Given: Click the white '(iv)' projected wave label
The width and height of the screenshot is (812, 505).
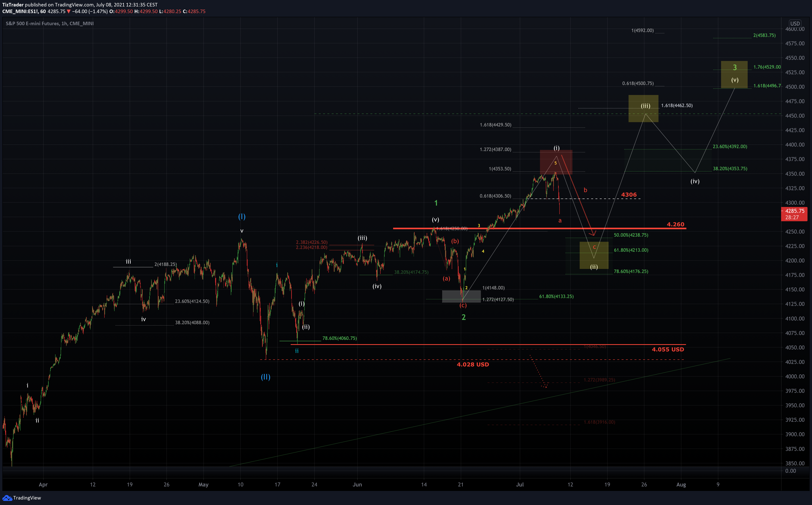Looking at the screenshot, I should click(695, 181).
